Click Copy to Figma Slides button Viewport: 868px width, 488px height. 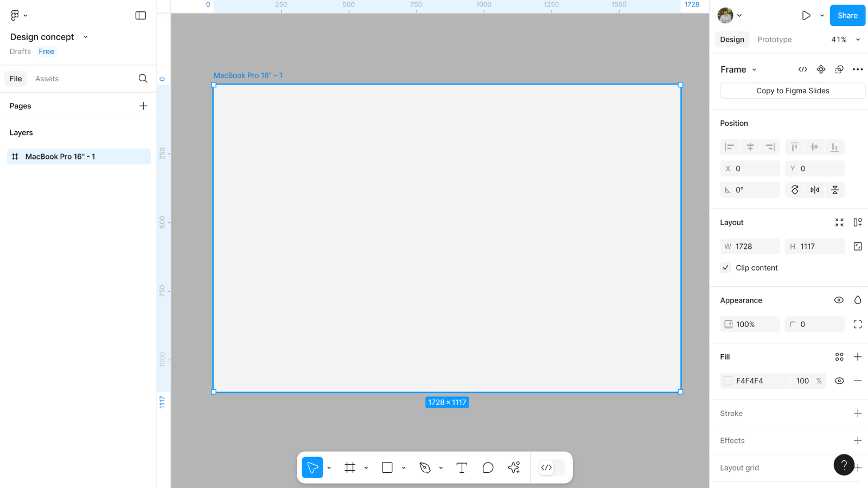click(x=792, y=91)
